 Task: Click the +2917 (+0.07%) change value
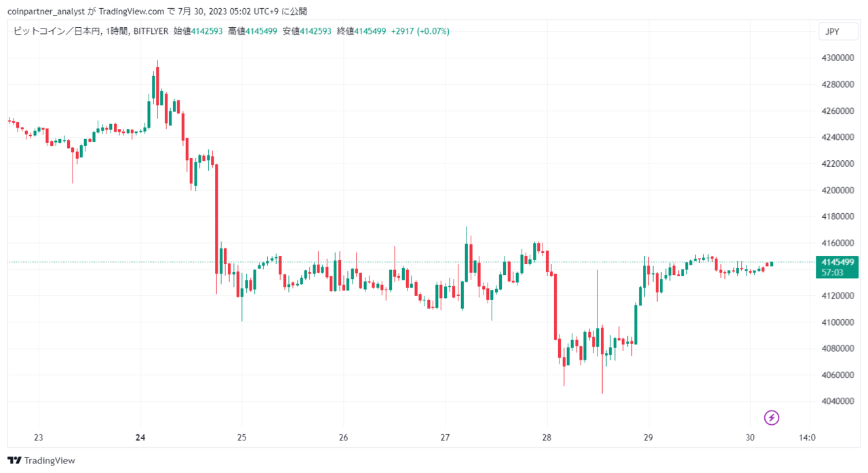point(420,31)
